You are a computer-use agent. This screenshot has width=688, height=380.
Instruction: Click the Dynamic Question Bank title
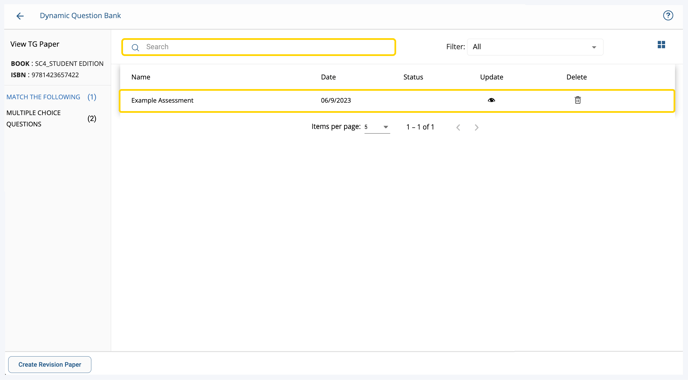pyautogui.click(x=80, y=16)
